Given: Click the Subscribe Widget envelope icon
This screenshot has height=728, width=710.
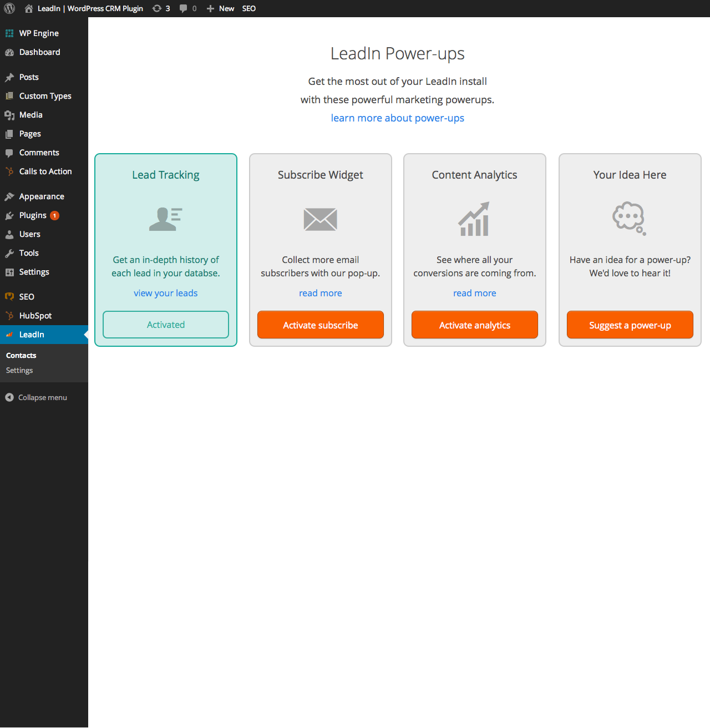Looking at the screenshot, I should 320,219.
